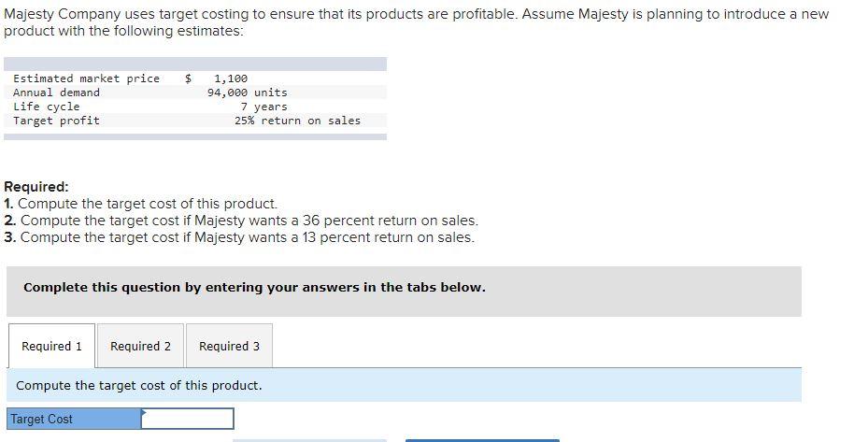Switch to the Required 2 tab

tap(140, 347)
